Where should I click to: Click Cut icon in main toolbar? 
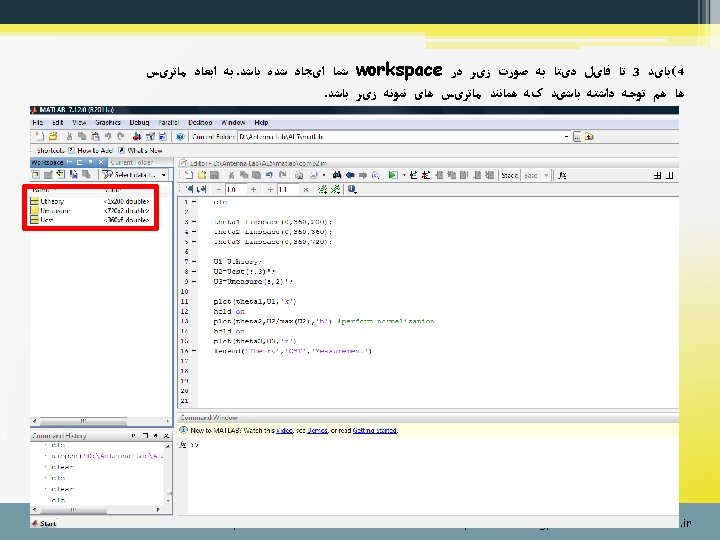click(x=69, y=136)
